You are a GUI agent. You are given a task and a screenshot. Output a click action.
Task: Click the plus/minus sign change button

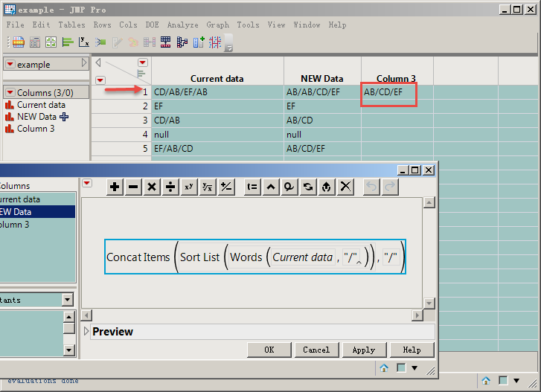pyautogui.click(x=226, y=187)
